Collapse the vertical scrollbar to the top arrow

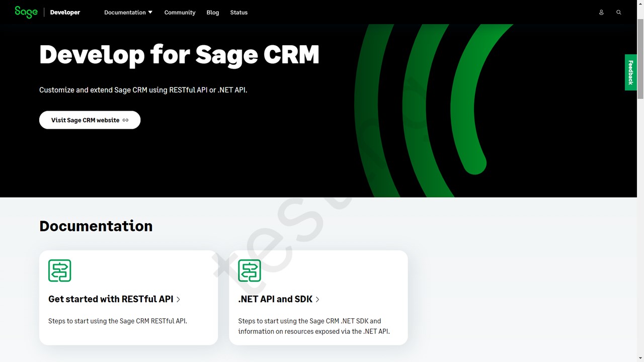point(640,4)
